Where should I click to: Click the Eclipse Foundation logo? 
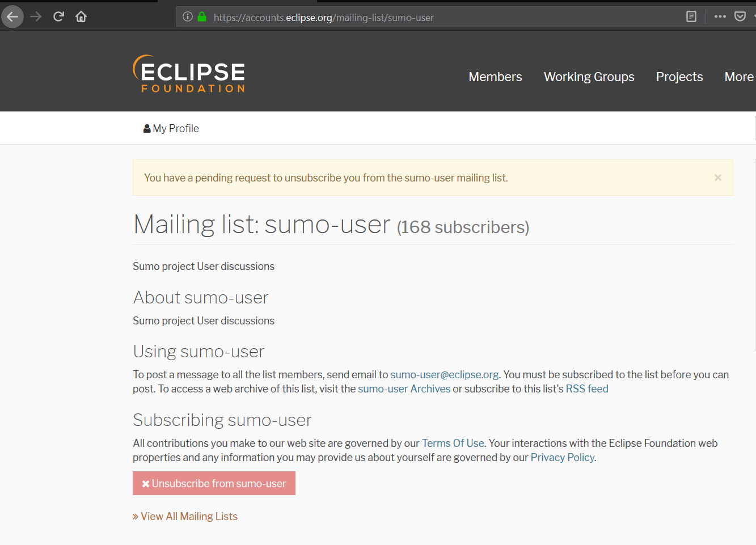[189, 74]
